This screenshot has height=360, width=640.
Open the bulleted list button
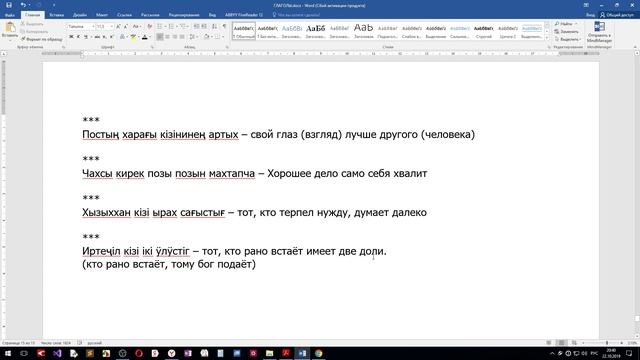click(161, 27)
